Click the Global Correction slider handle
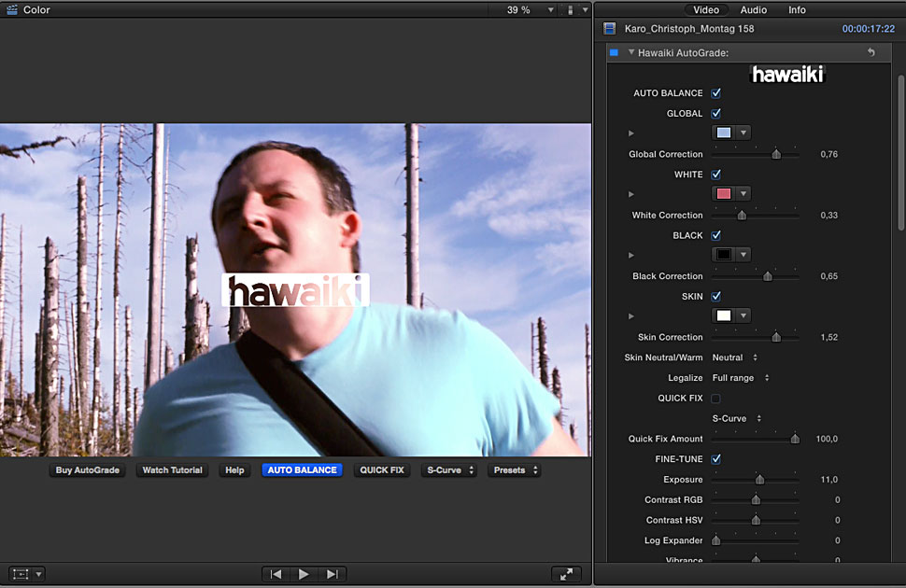Screen dimensions: 906x588 [776, 154]
